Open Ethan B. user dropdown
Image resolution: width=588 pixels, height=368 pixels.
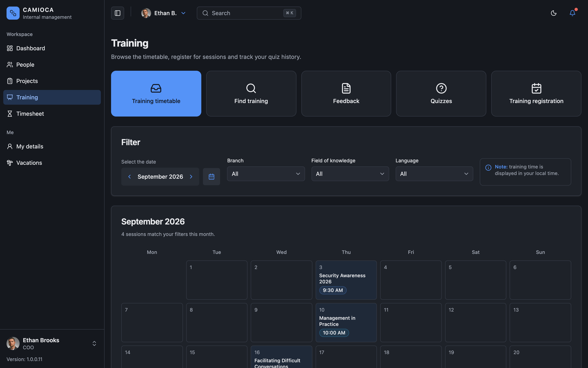point(164,13)
